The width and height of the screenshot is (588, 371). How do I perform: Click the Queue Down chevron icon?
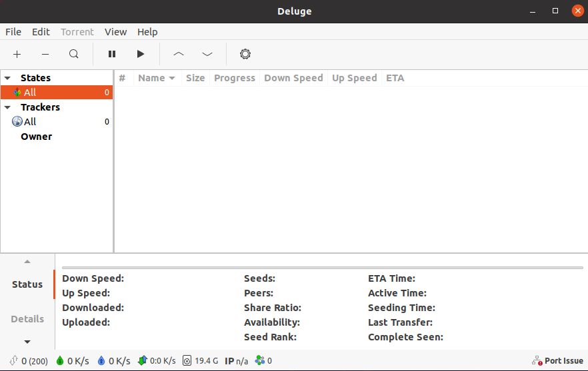pos(207,55)
